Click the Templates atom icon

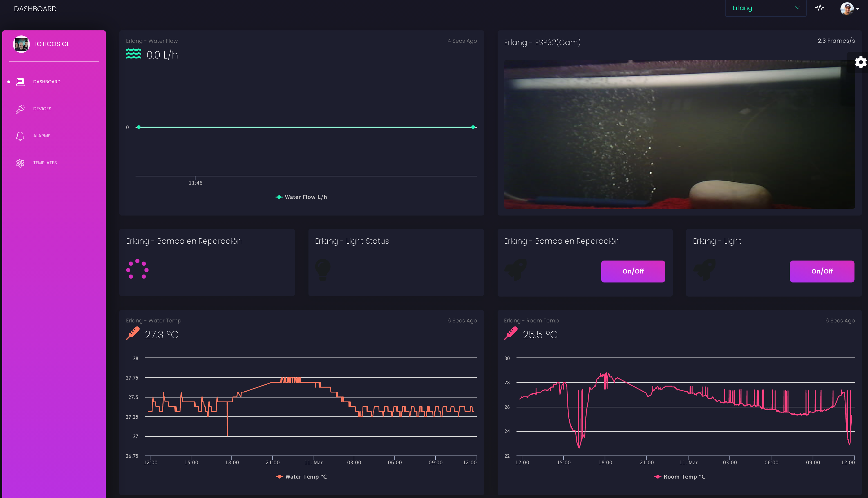click(20, 163)
